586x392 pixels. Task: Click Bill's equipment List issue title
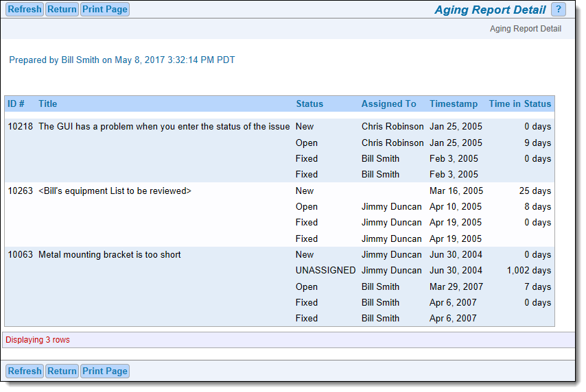[x=115, y=191]
